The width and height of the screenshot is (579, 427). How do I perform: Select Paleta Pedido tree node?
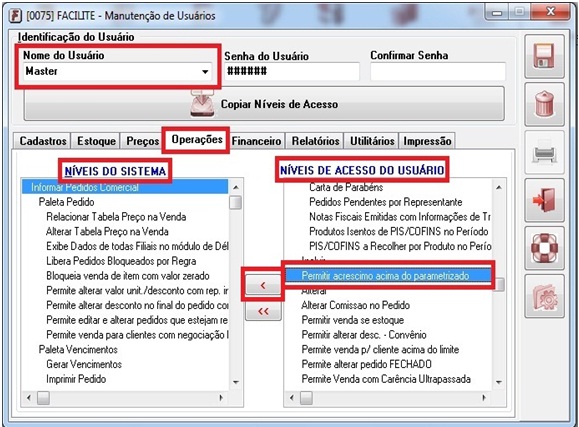click(x=66, y=202)
